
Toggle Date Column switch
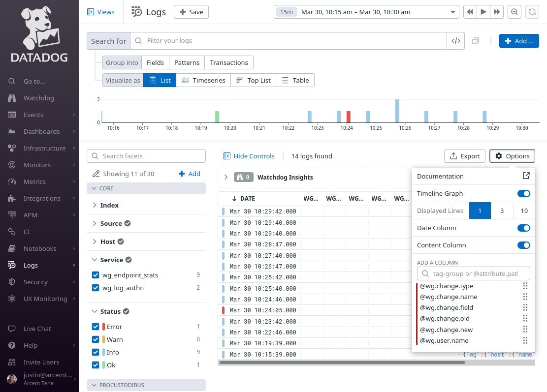tap(524, 228)
